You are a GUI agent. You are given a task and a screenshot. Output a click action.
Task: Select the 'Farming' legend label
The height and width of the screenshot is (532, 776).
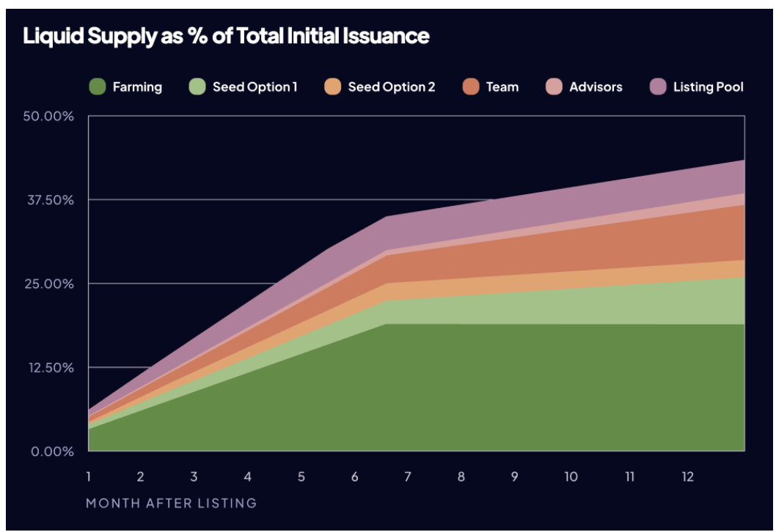pos(137,87)
